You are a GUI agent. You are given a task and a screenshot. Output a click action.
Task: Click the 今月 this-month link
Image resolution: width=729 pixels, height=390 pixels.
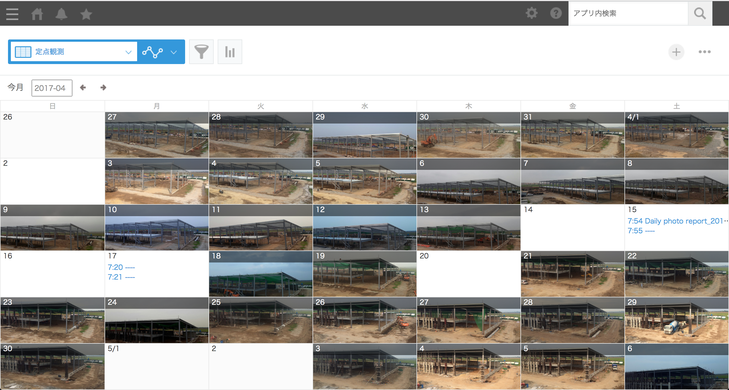pos(15,87)
